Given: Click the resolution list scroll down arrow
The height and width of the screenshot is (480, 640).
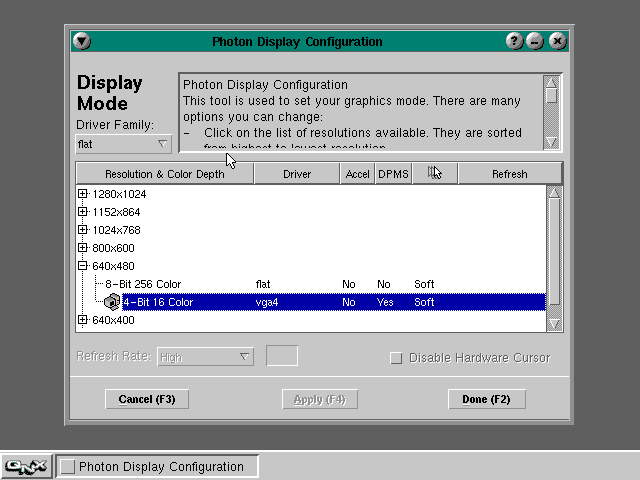Looking at the screenshot, I should point(554,324).
